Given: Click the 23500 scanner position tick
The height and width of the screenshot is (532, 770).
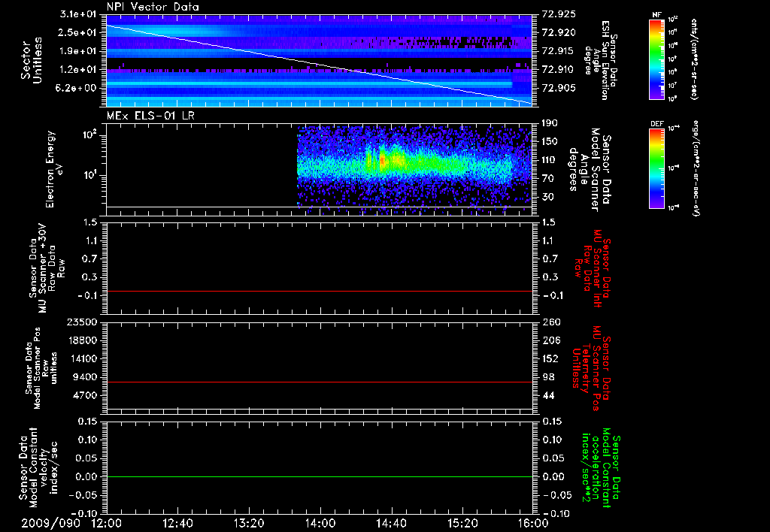Looking at the screenshot, I should click(x=81, y=322).
